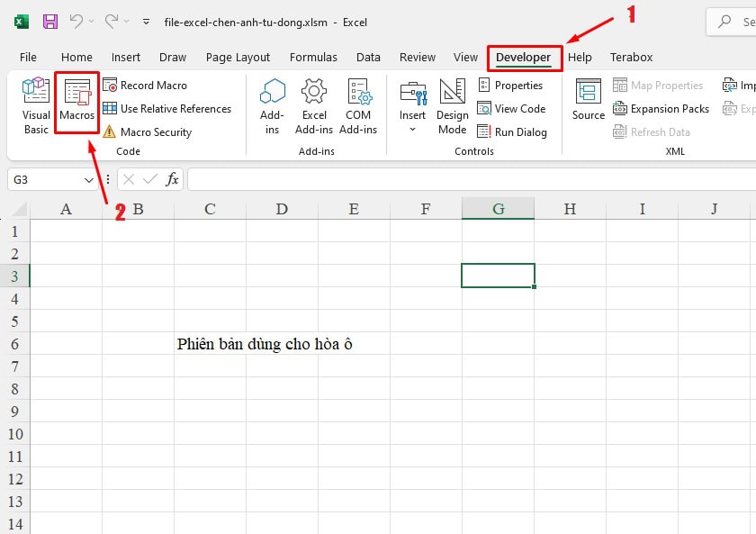Expand the Name Box dropdown arrow

click(89, 180)
